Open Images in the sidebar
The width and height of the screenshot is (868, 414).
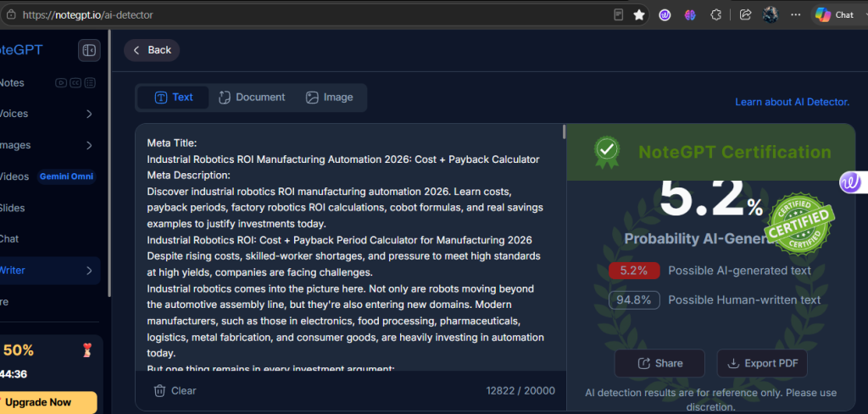pos(15,145)
